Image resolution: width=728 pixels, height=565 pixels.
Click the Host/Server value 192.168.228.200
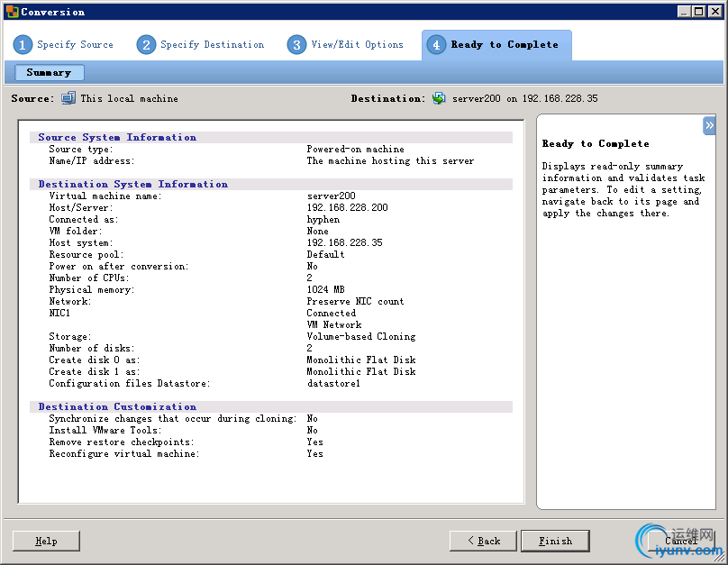click(347, 207)
